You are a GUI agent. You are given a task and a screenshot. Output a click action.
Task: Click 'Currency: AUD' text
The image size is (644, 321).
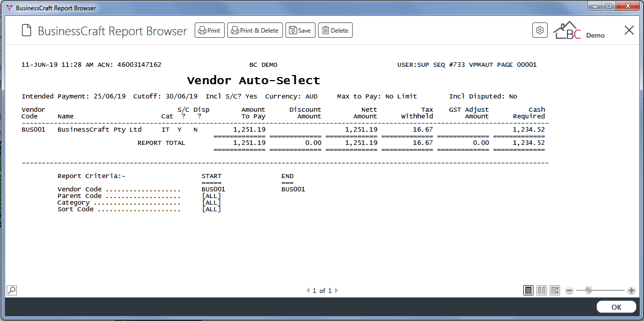pos(290,96)
